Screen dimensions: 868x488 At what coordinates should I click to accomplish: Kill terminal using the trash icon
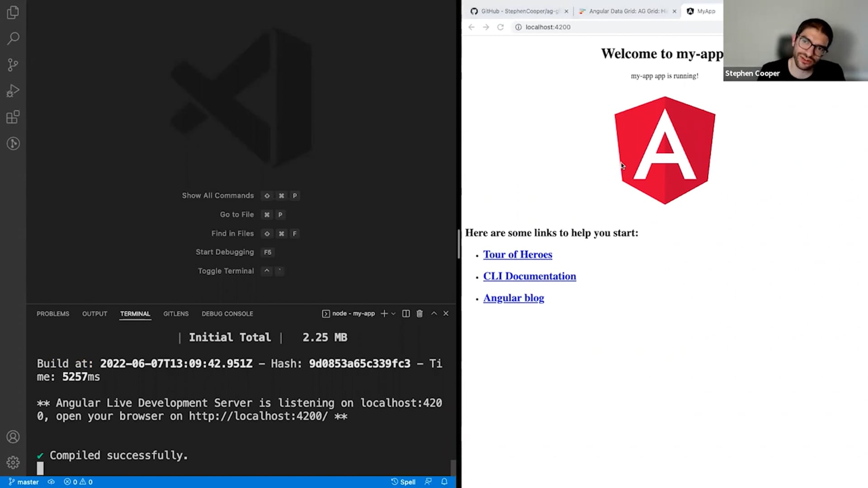420,314
